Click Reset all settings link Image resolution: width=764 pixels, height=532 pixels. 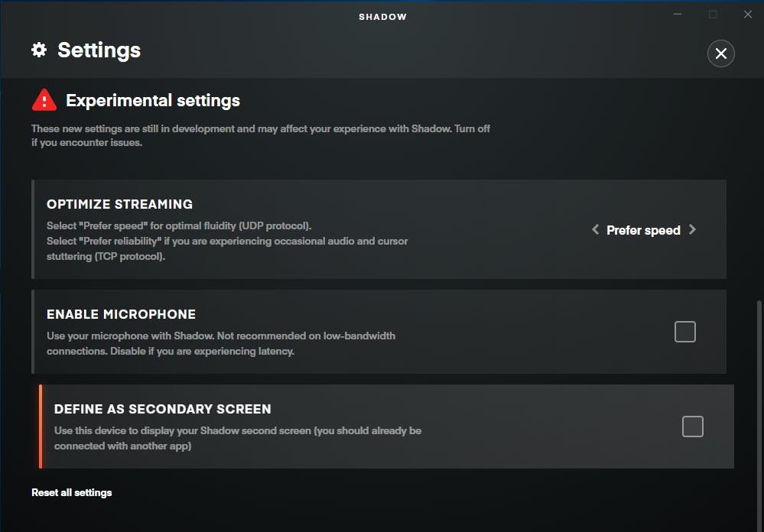(72, 492)
